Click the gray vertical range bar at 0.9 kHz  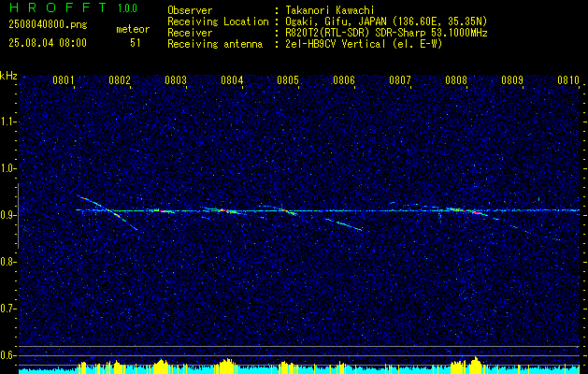[x=19, y=216]
